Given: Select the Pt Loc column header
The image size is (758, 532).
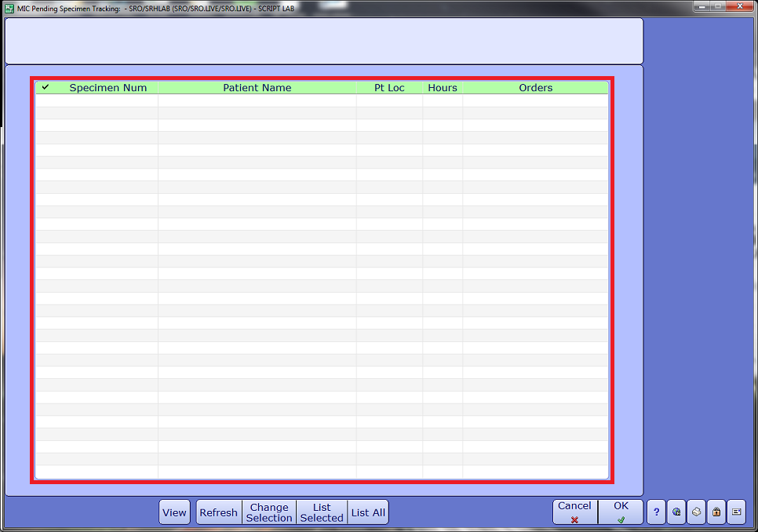Looking at the screenshot, I should click(x=389, y=88).
